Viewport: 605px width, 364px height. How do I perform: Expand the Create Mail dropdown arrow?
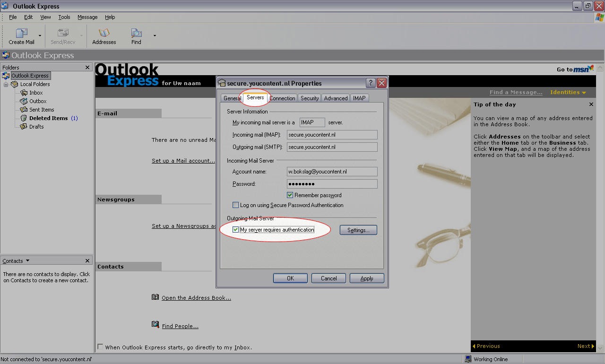coord(40,36)
